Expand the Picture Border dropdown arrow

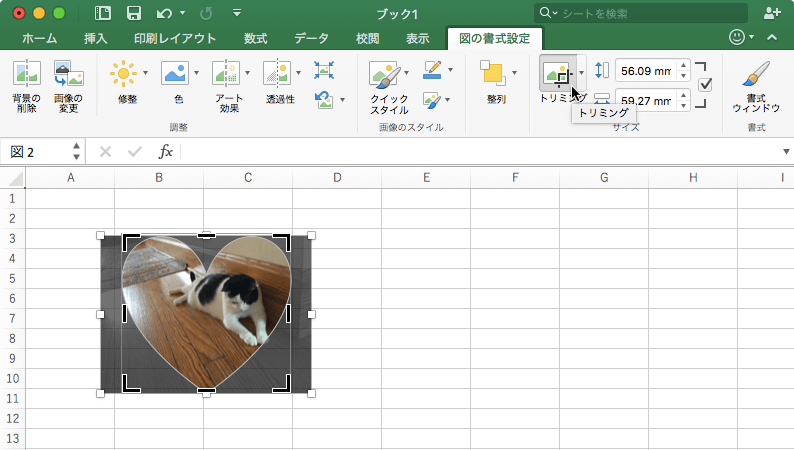point(450,70)
